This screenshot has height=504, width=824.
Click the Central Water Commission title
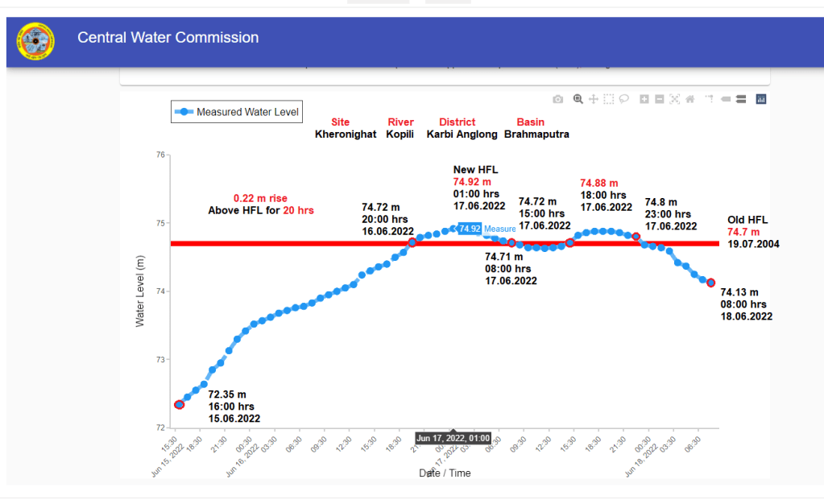pos(168,38)
